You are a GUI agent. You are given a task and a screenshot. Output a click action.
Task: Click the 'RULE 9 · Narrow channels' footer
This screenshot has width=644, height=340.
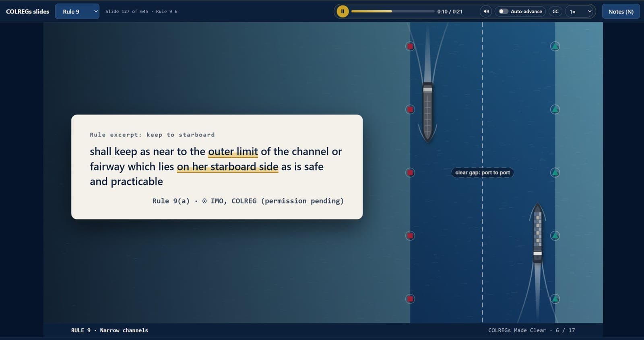click(109, 330)
